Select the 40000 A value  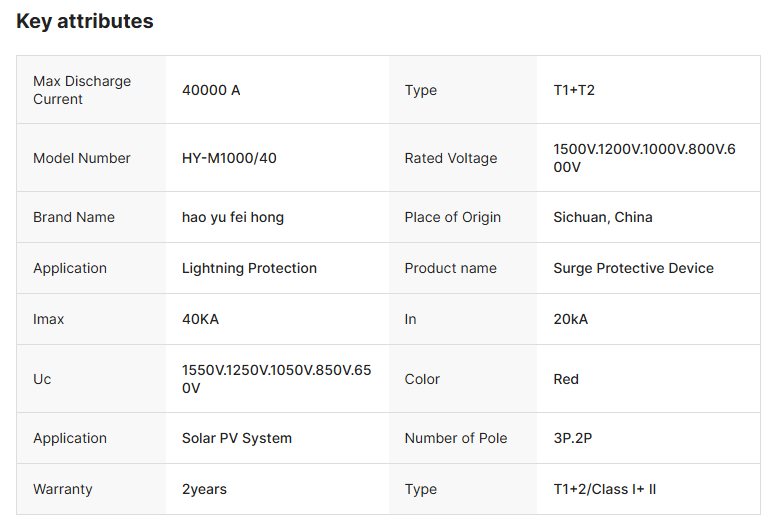point(211,90)
